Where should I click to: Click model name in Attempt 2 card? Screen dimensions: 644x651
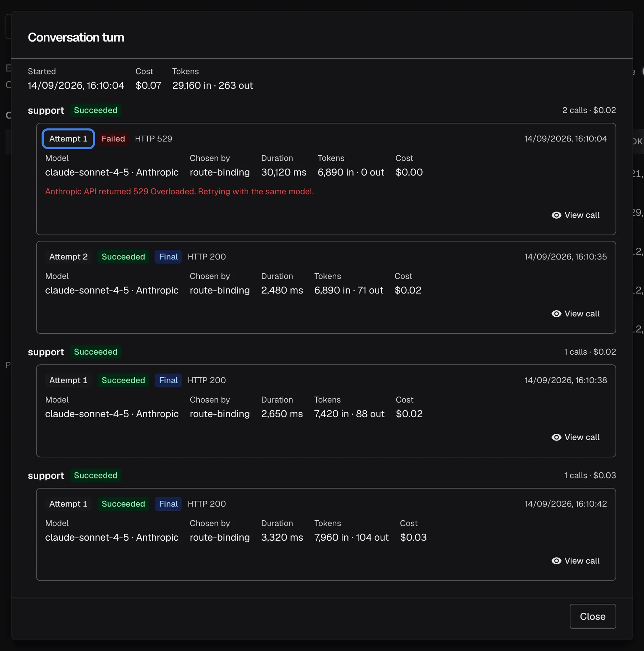112,290
